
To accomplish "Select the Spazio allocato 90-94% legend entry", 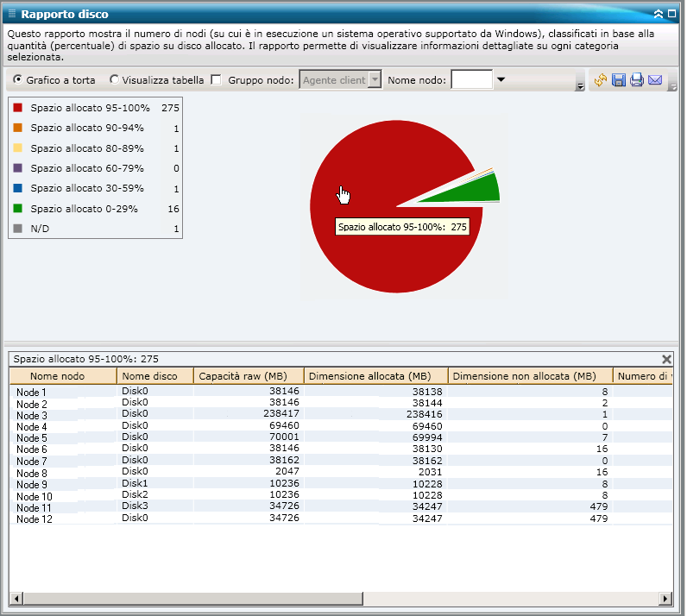I will click(86, 129).
